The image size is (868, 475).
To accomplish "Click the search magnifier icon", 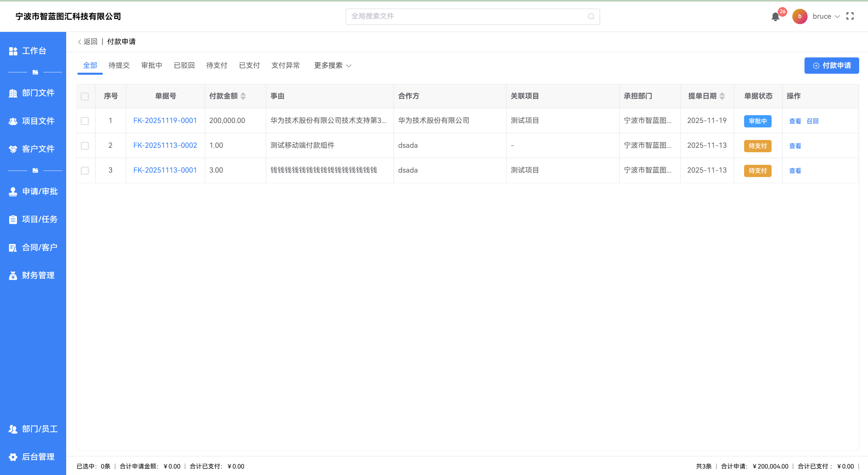I will (x=591, y=17).
